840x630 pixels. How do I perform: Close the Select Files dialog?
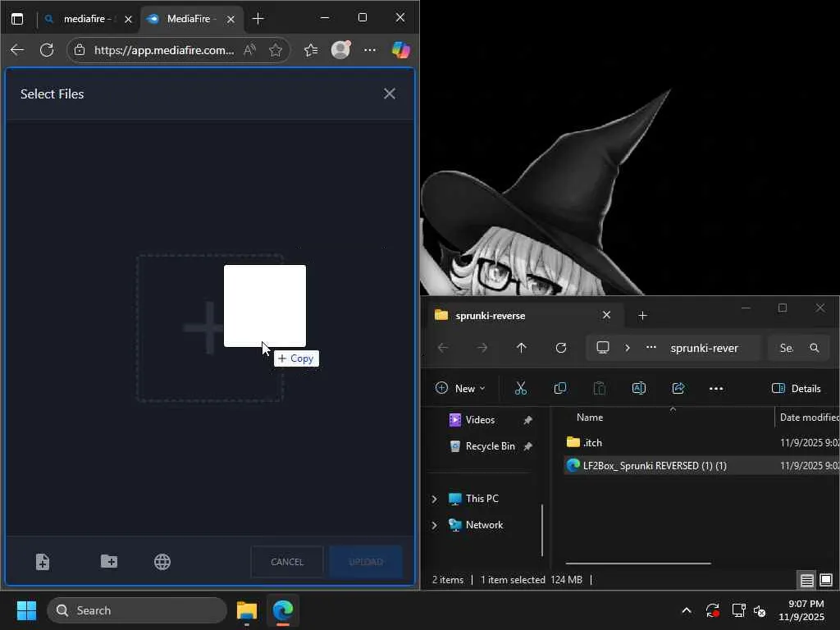click(390, 94)
